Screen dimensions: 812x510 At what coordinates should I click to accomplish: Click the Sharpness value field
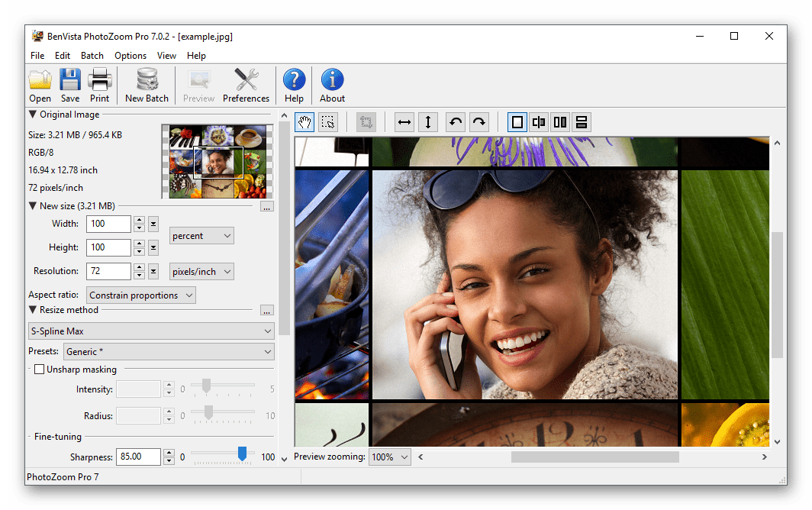coord(137,457)
